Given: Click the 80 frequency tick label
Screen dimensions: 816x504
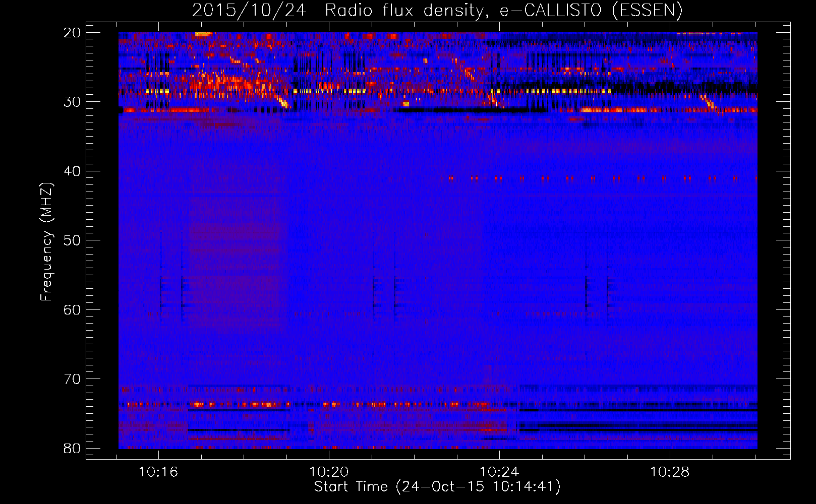Looking at the screenshot, I should pyautogui.click(x=72, y=449).
